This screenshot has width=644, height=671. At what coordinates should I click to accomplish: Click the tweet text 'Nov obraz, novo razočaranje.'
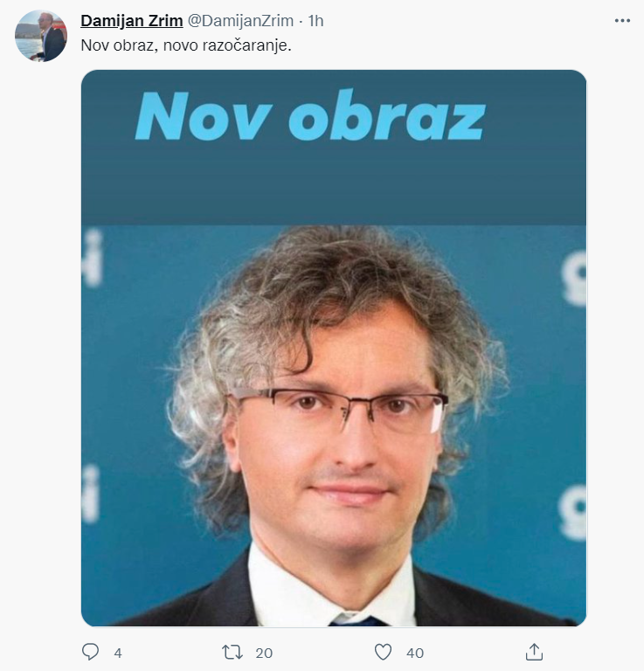[186, 45]
